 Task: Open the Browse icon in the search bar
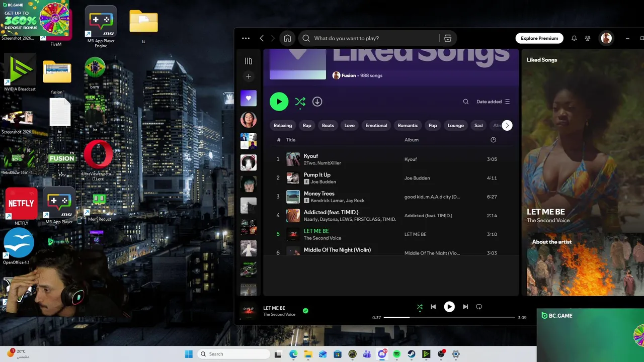point(448,38)
